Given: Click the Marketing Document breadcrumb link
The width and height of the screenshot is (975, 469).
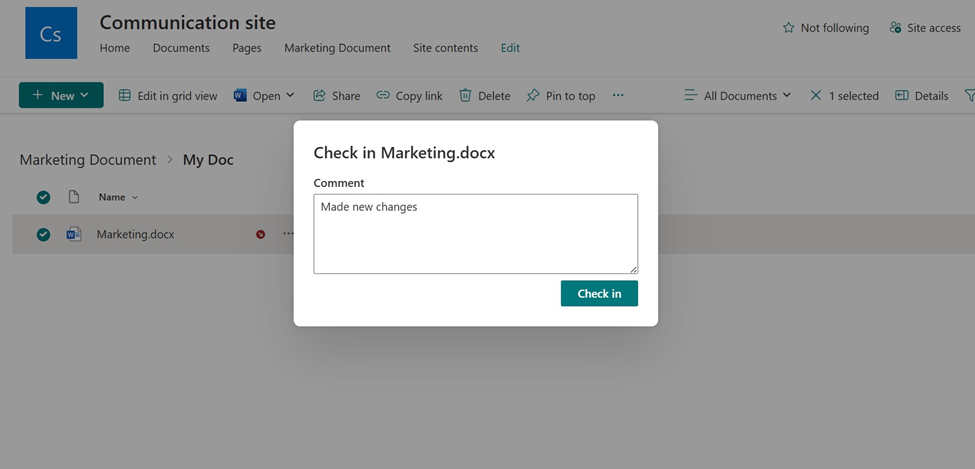Looking at the screenshot, I should [x=88, y=160].
